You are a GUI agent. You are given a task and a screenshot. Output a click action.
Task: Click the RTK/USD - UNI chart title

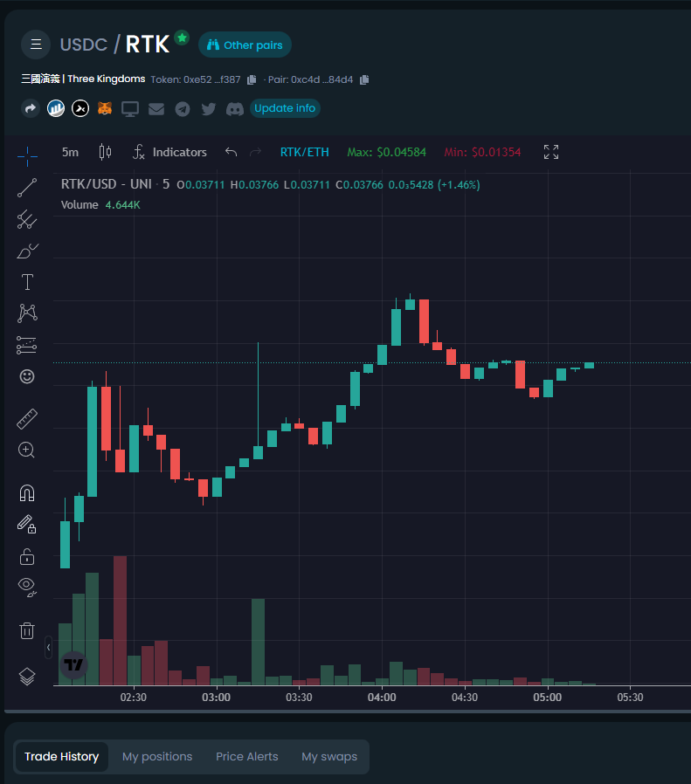106,184
